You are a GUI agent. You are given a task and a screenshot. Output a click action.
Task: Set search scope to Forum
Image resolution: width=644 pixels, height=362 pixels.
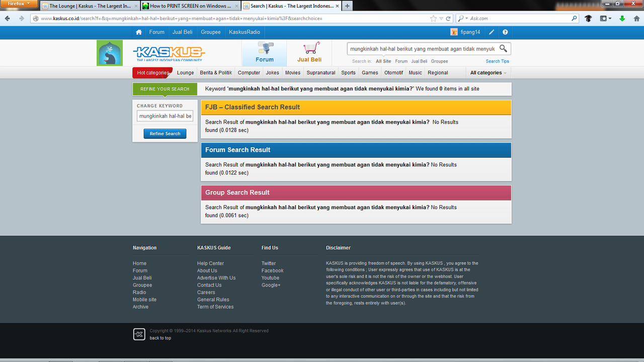(x=401, y=61)
